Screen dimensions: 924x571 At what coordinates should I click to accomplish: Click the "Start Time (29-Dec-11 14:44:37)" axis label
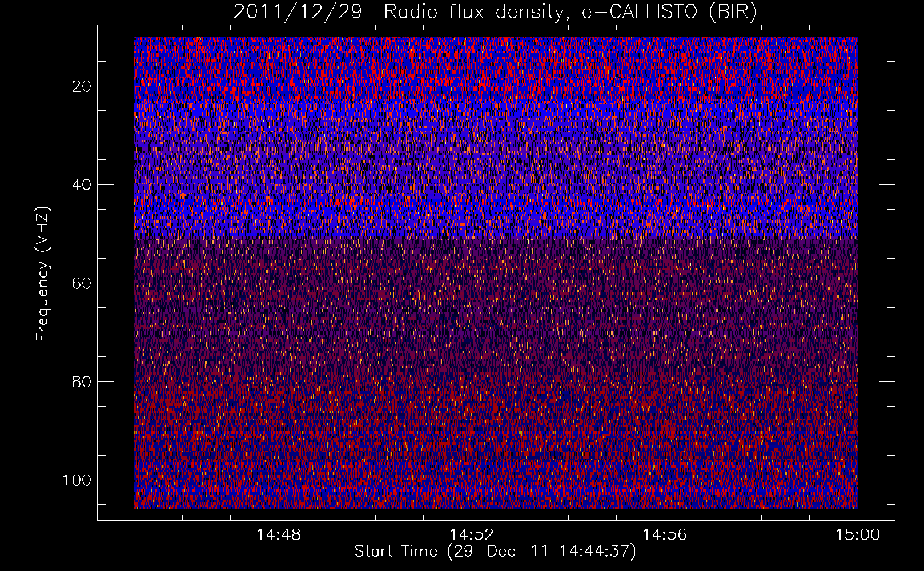click(495, 552)
